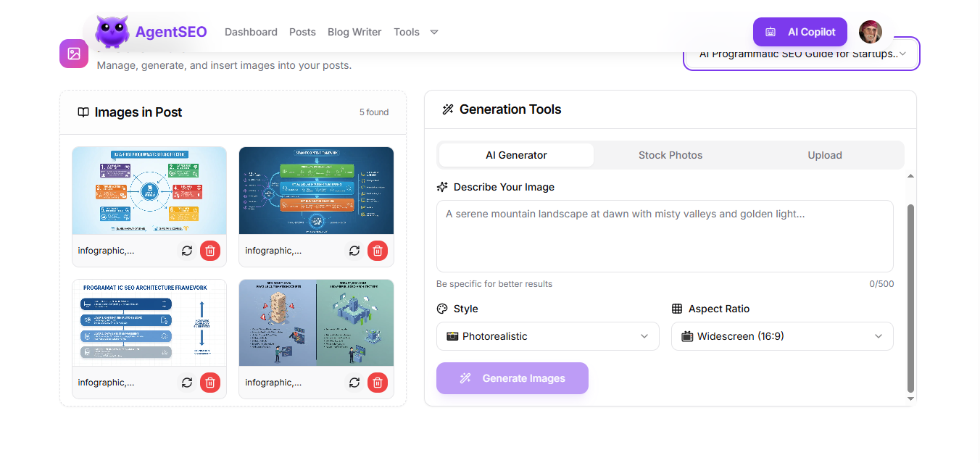
Task: Click the Generation Tools panel scrollbar
Action: coord(910,297)
